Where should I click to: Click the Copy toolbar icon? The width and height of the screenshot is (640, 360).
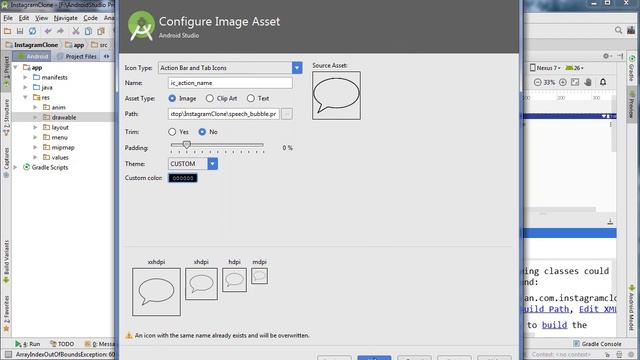[x=88, y=31]
